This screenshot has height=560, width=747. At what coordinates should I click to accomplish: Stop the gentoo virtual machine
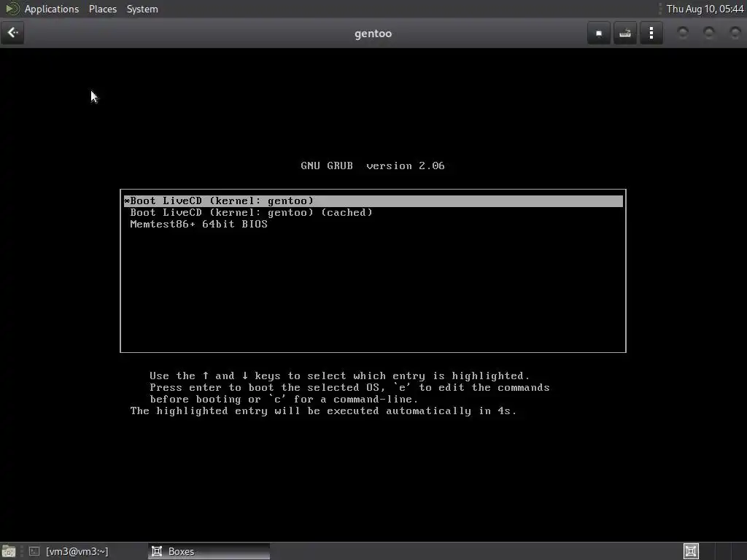click(599, 34)
